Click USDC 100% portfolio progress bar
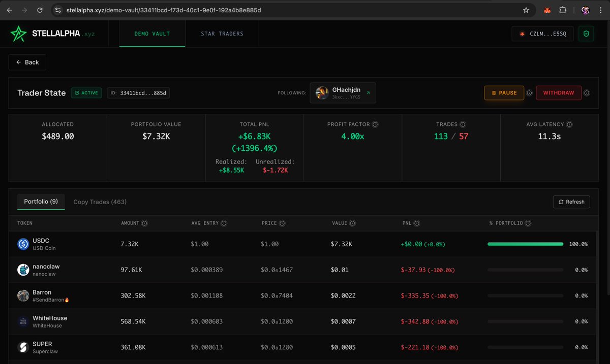This screenshot has height=364, width=610. pyautogui.click(x=525, y=244)
